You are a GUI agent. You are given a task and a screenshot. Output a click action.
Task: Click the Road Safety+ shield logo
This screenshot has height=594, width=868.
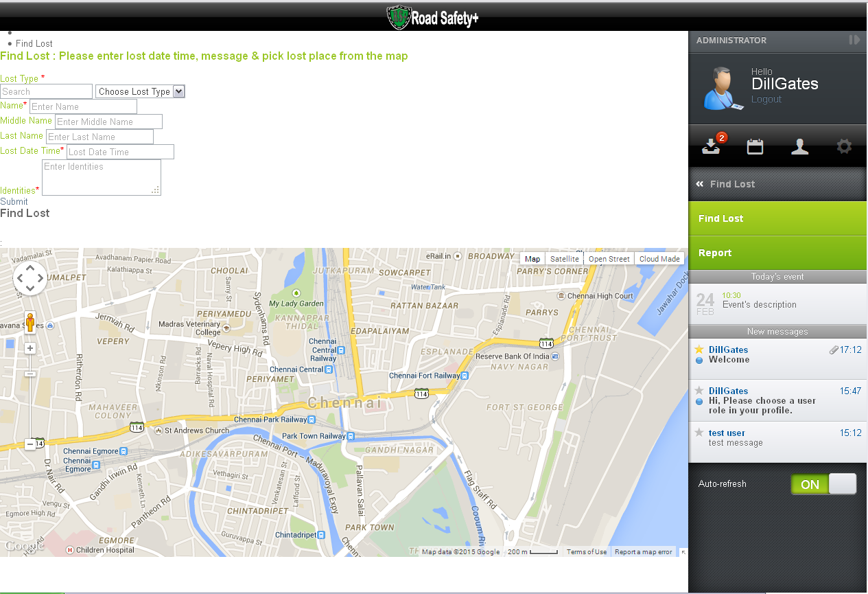[x=398, y=18]
